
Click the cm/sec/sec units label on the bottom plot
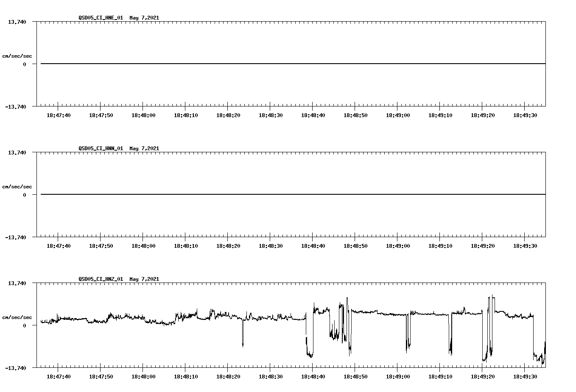(17, 316)
